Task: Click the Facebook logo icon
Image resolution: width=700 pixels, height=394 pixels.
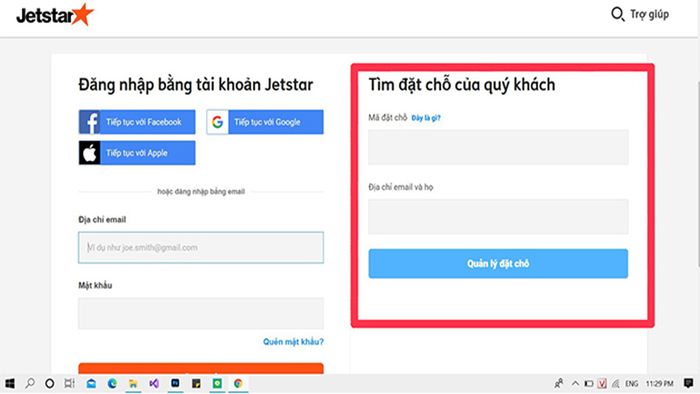Action: [x=90, y=122]
